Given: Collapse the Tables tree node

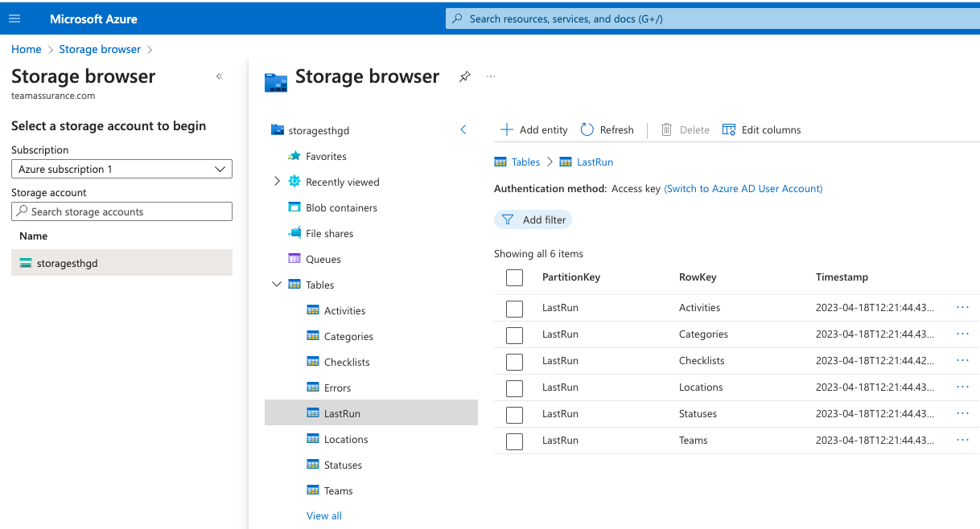Looking at the screenshot, I should click(277, 285).
